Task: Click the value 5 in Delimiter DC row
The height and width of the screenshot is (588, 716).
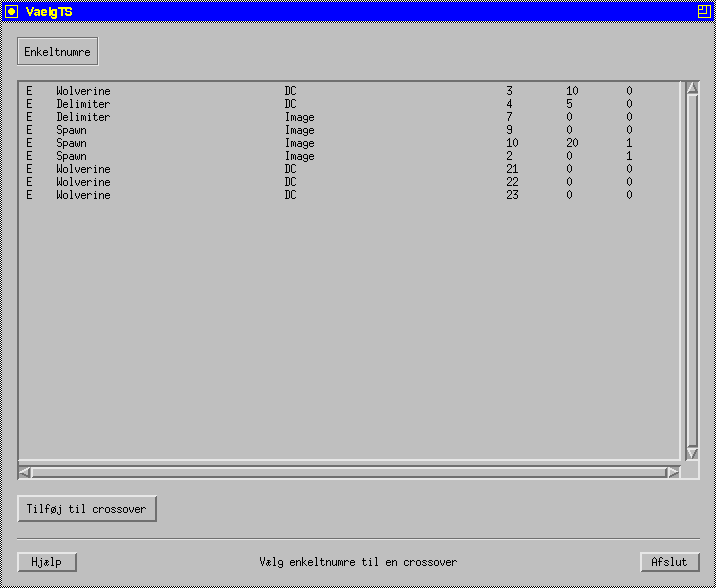Action: [x=569, y=104]
